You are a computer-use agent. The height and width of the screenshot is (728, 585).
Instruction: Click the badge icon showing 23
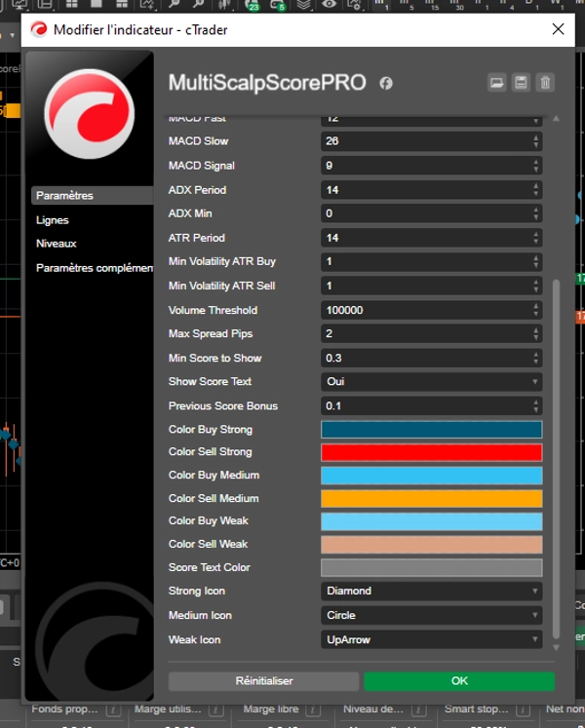[253, 5]
